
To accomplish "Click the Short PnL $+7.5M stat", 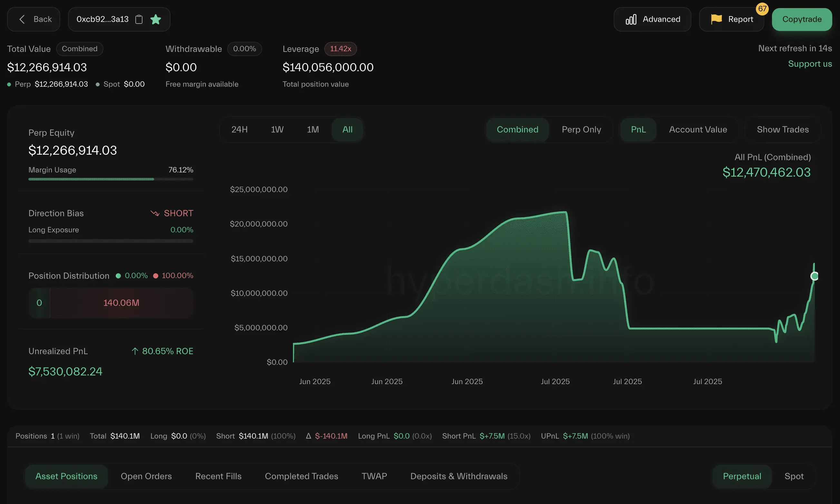I will pos(486,436).
